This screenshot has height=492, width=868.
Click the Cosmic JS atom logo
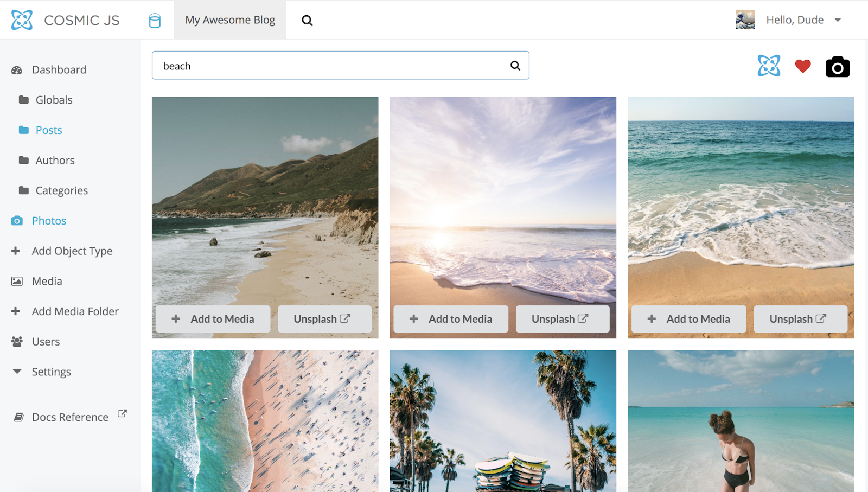coord(22,20)
